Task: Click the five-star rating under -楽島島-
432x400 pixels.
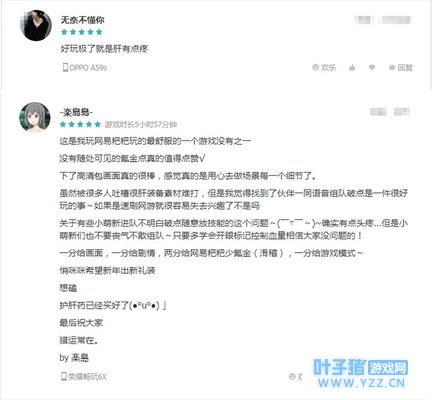Action: [80, 124]
